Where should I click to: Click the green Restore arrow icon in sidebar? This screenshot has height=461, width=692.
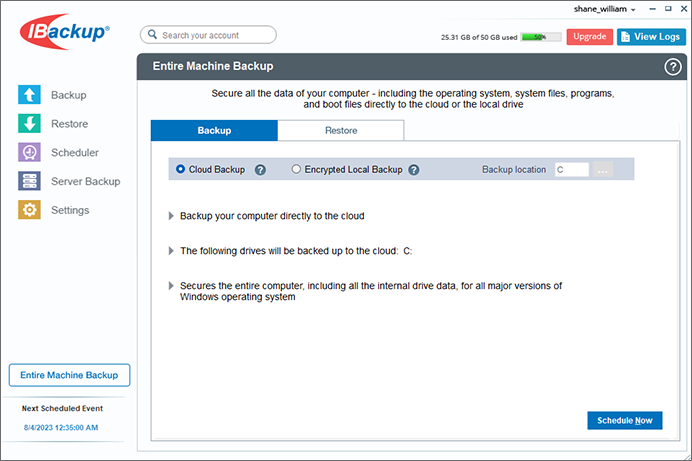click(29, 124)
